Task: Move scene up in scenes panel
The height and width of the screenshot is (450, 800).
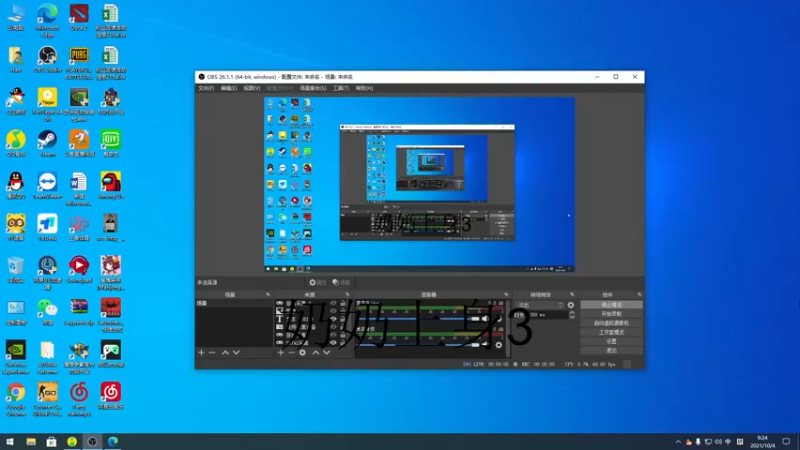Action: [225, 353]
